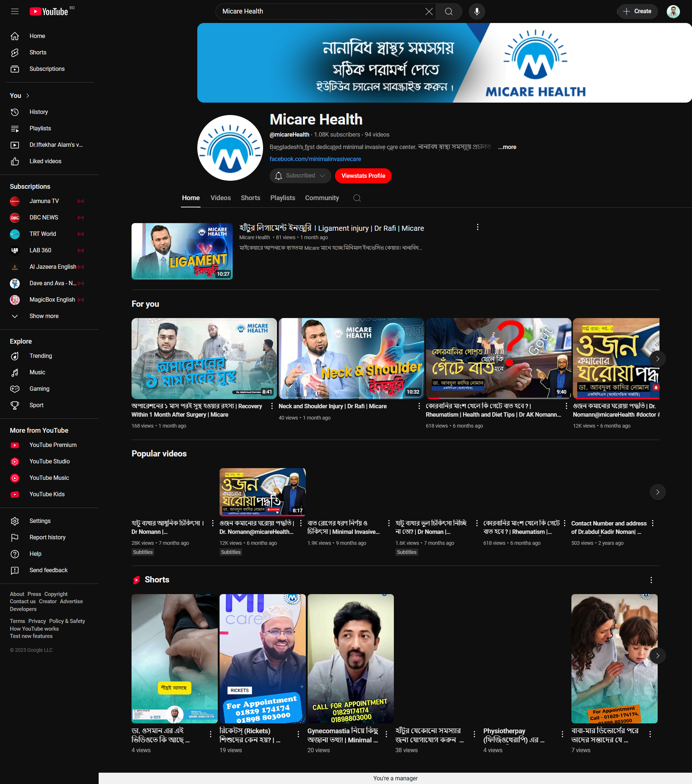
Task: Open the facebook.com/minimalinvasivecare link
Action: (x=315, y=159)
